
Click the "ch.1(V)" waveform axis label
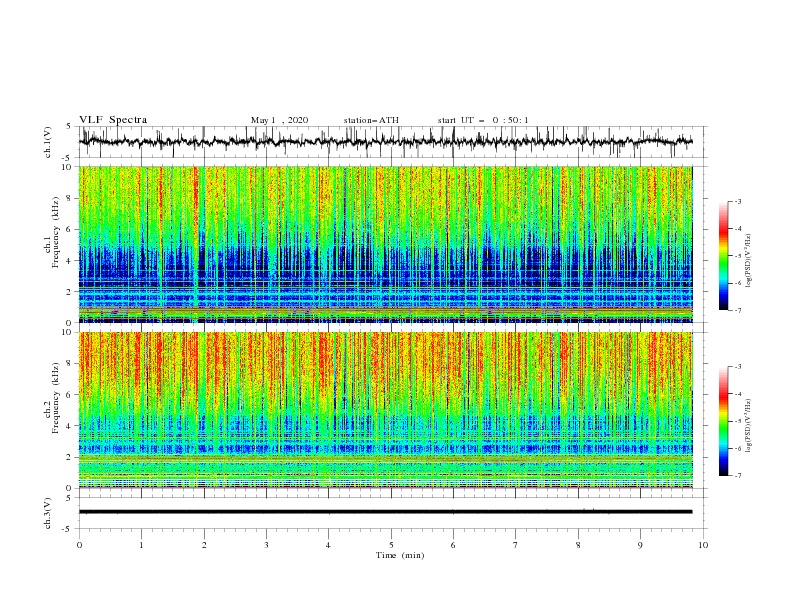coord(48,142)
